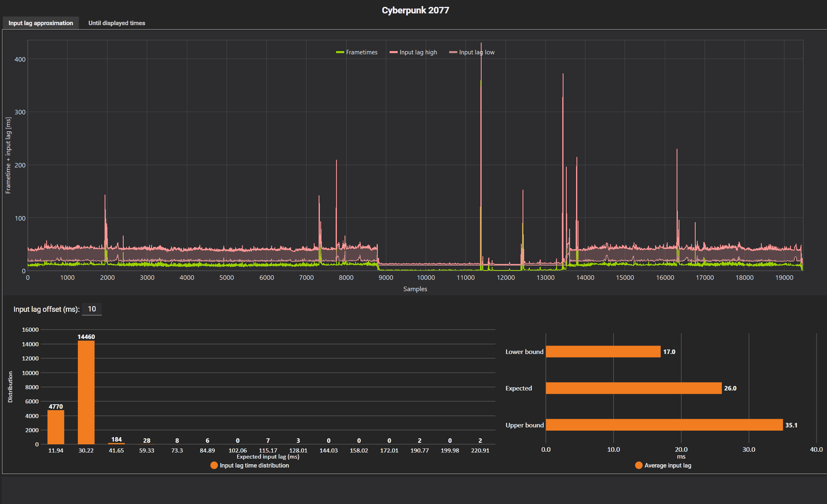
Task: Click the orange Input lag time distribution legend dot
Action: click(x=214, y=465)
